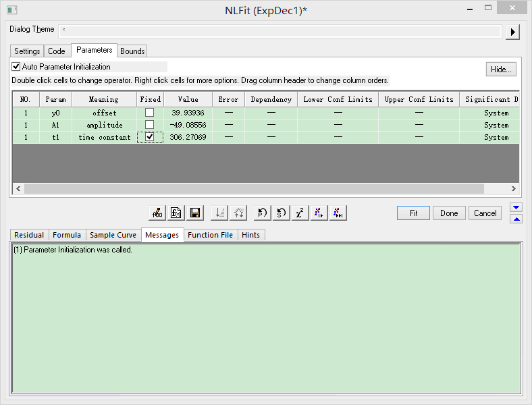
Task: Open the Dialog Theme arrow menu
Action: pos(513,32)
